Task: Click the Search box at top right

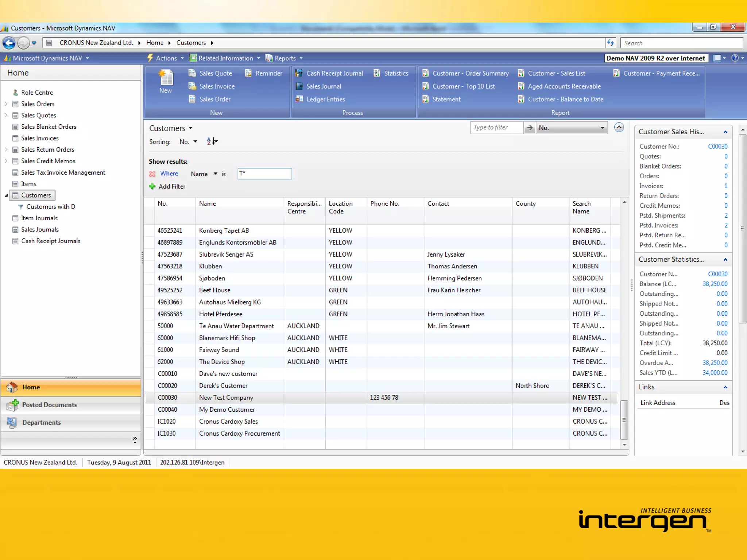Action: pos(681,43)
